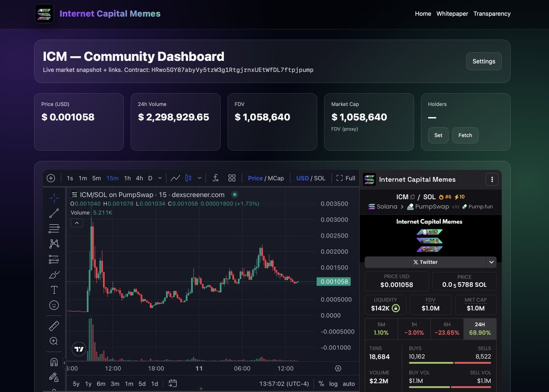Copy ICM token address icon
549x392 pixels.
(x=413, y=197)
